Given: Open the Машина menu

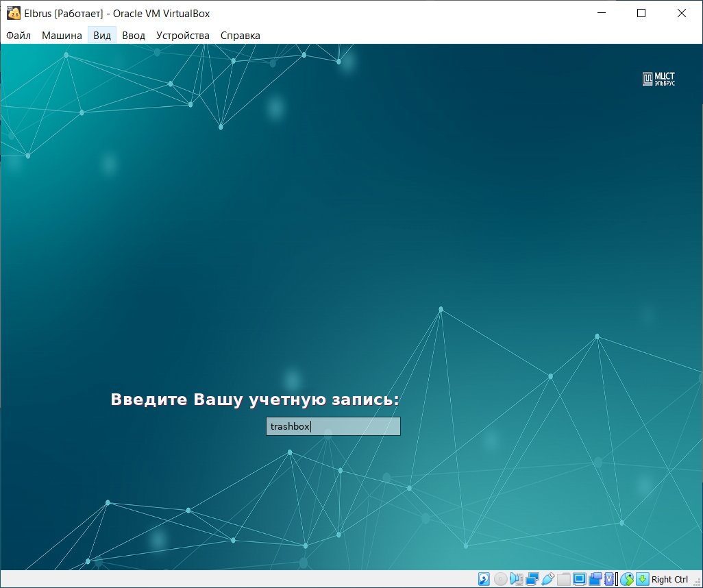Looking at the screenshot, I should click(x=62, y=36).
